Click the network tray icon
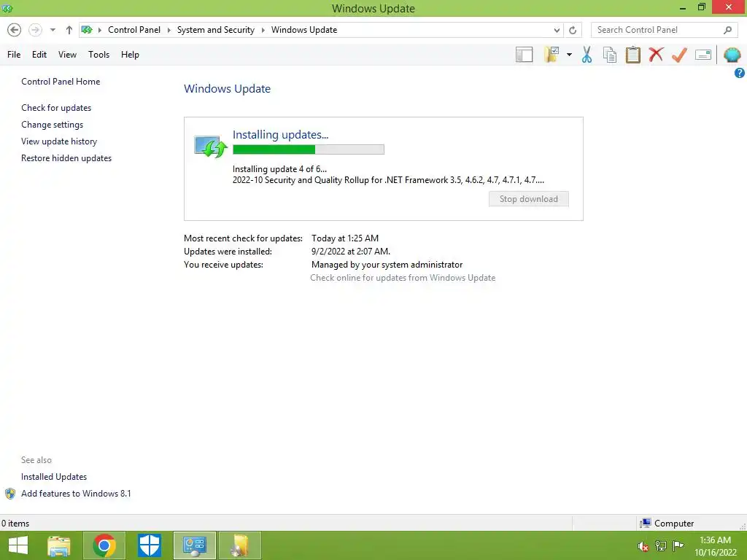The image size is (747, 560). 661,545
